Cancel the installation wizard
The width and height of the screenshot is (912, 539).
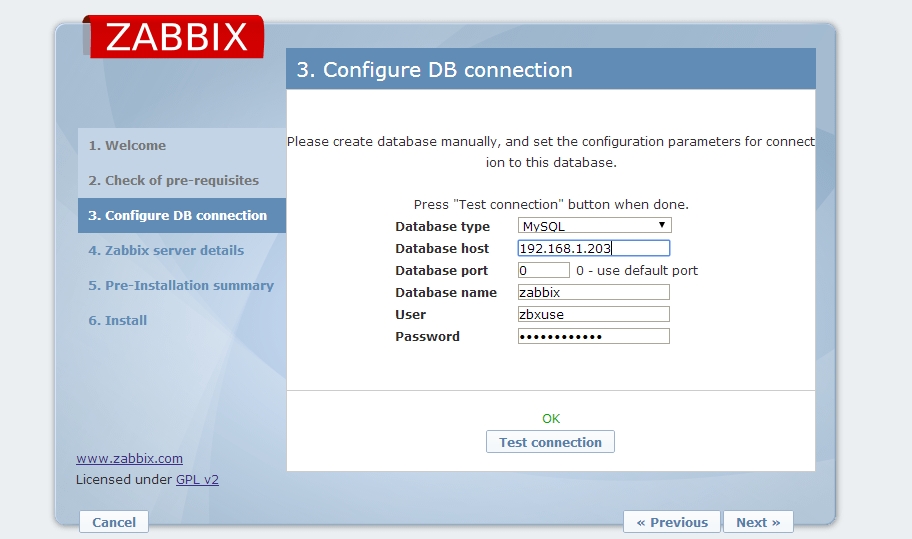click(114, 522)
